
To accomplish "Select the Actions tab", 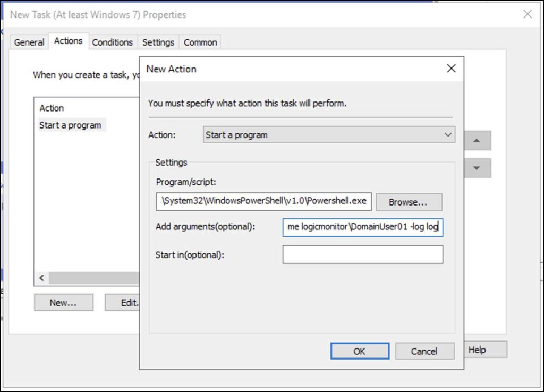I will 69,41.
